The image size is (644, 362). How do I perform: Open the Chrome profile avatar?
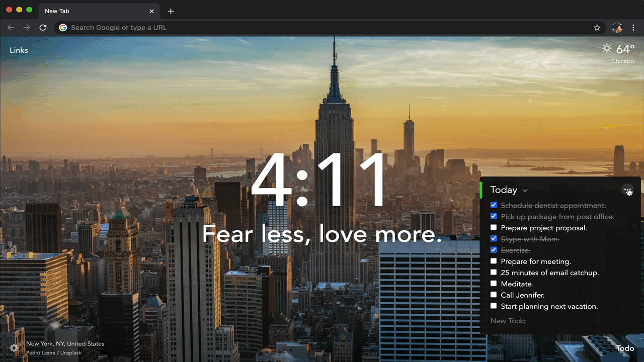pos(617,28)
